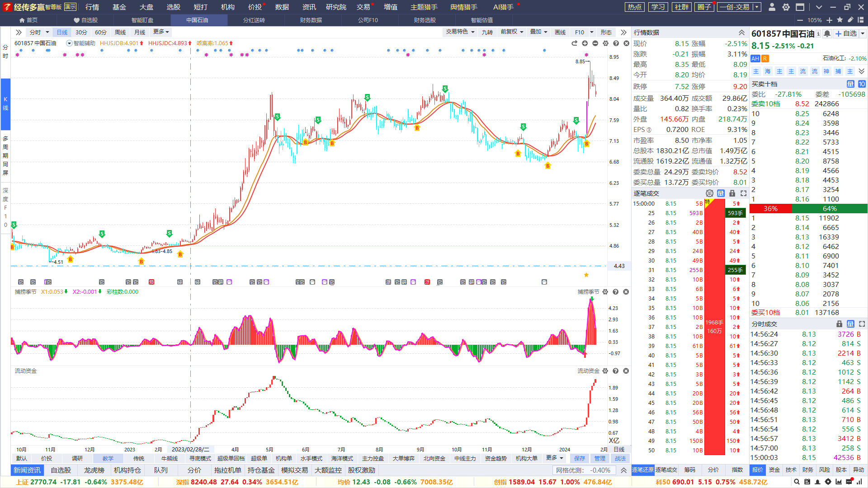868x488 pixels.
Task: Click the main chart minus circle icon
Action: (x=595, y=43)
